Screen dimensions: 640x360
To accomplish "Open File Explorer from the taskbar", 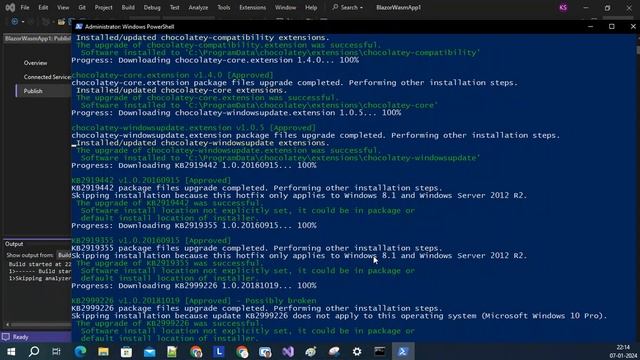I will tap(103, 351).
